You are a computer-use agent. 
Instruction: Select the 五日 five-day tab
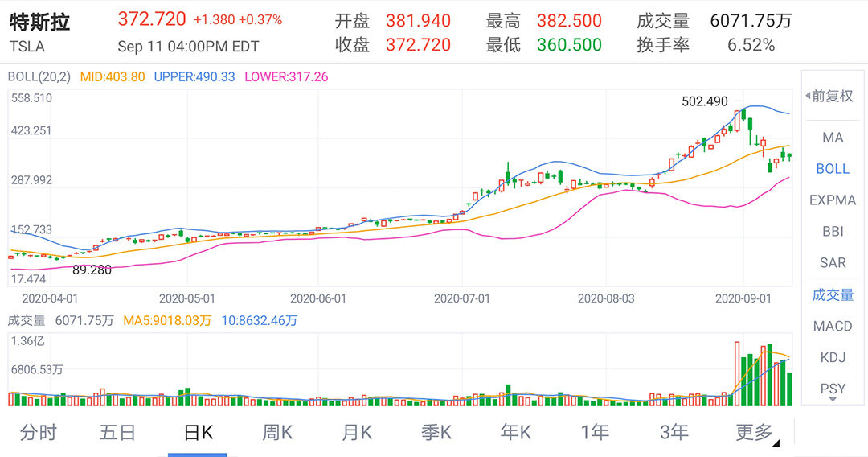118,433
